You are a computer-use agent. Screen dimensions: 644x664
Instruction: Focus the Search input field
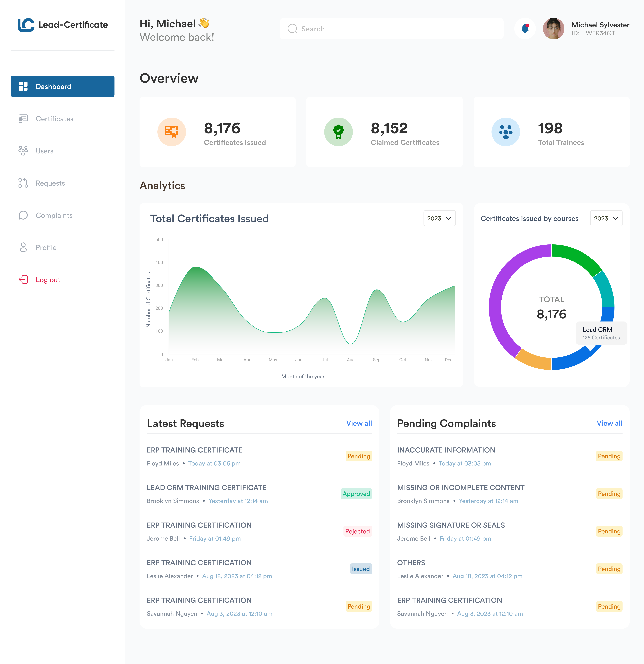[392, 29]
